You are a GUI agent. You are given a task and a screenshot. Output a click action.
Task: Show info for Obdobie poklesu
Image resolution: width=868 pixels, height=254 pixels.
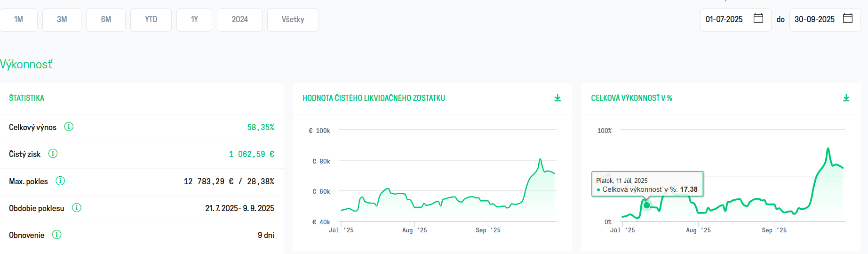[77, 208]
